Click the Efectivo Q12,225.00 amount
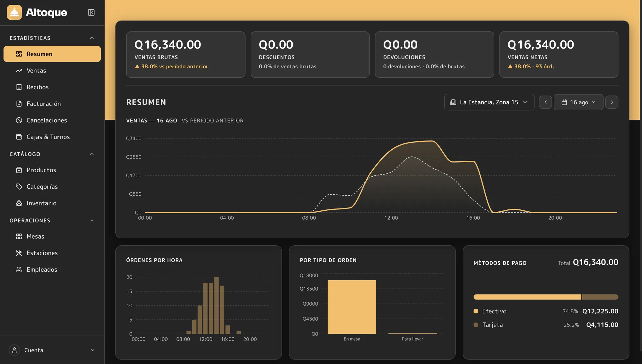This screenshot has height=364, width=642. pyautogui.click(x=600, y=311)
